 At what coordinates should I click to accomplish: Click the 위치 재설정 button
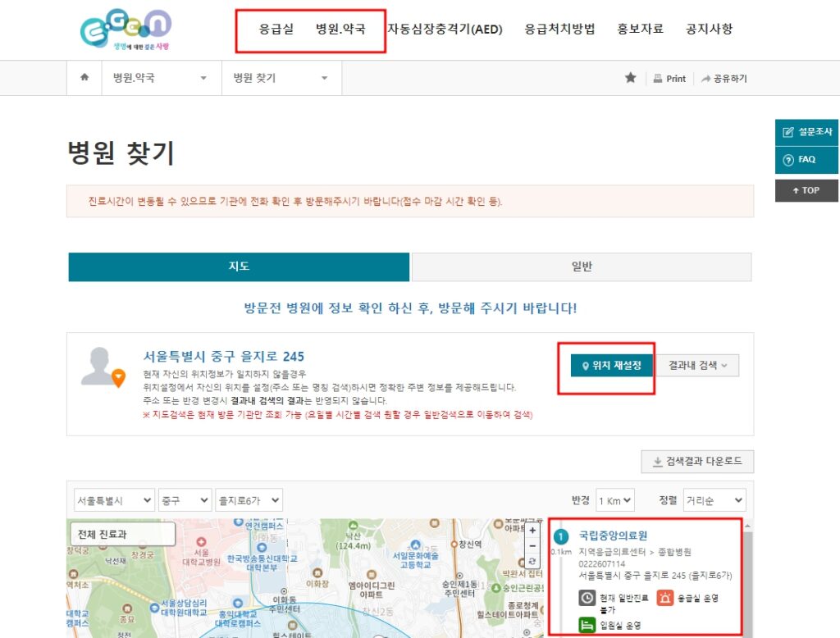click(612, 366)
